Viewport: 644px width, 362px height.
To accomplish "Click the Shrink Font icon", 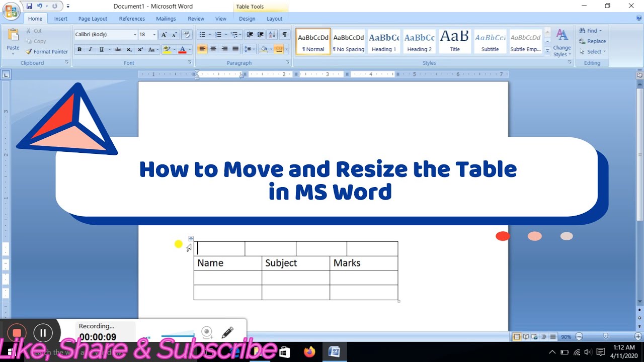I will (174, 35).
